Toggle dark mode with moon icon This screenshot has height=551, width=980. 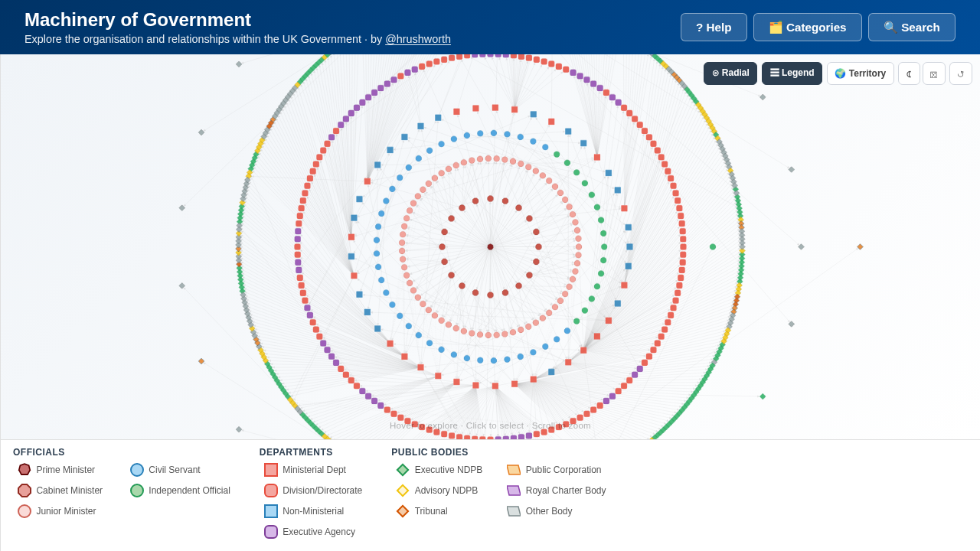click(x=909, y=73)
